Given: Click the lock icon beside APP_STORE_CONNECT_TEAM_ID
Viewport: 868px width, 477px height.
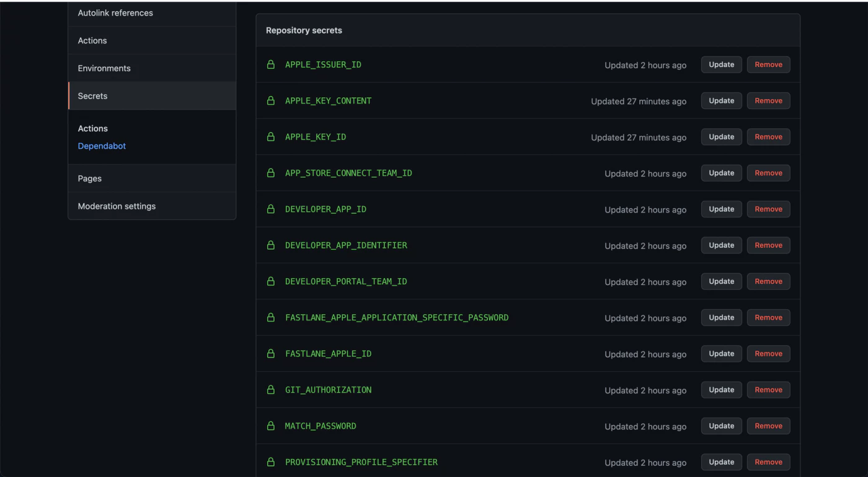Looking at the screenshot, I should (271, 173).
